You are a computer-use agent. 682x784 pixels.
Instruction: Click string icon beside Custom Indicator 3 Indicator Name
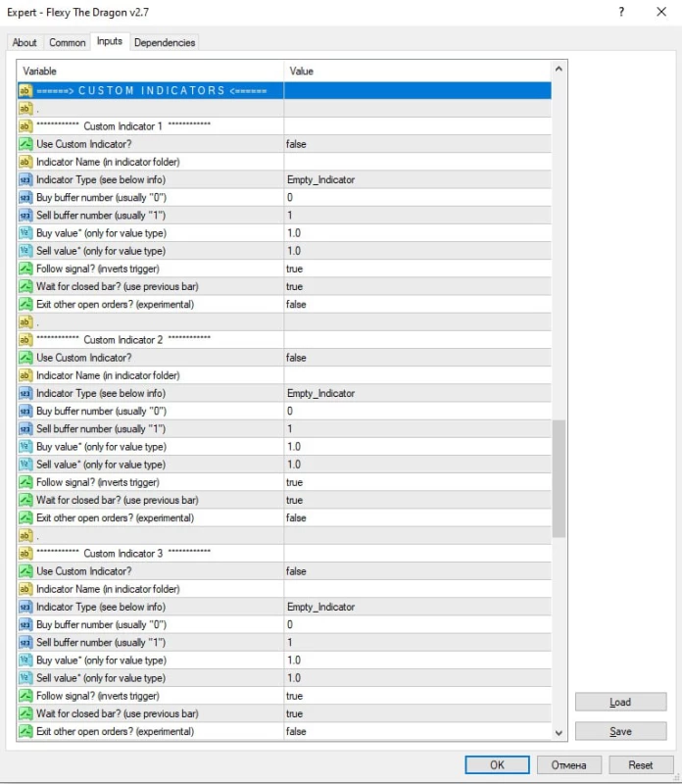coord(25,589)
